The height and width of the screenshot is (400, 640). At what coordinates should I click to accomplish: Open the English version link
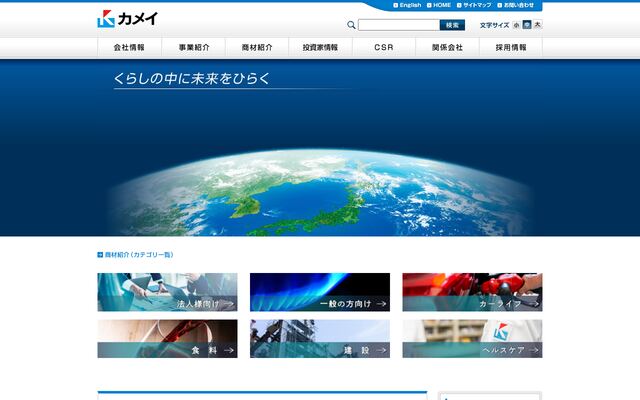point(410,5)
